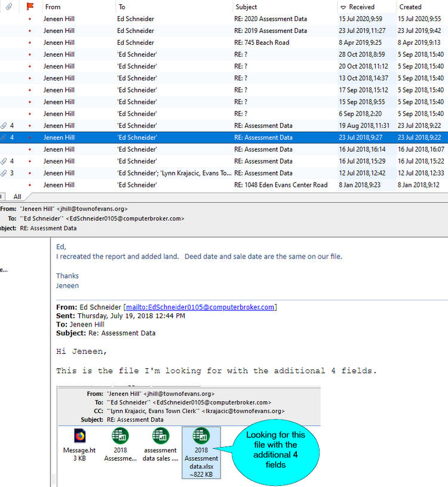448x487 pixels.
Task: Click the 2018 Assessme... spreadsheet attachment icon
Action: [x=120, y=436]
